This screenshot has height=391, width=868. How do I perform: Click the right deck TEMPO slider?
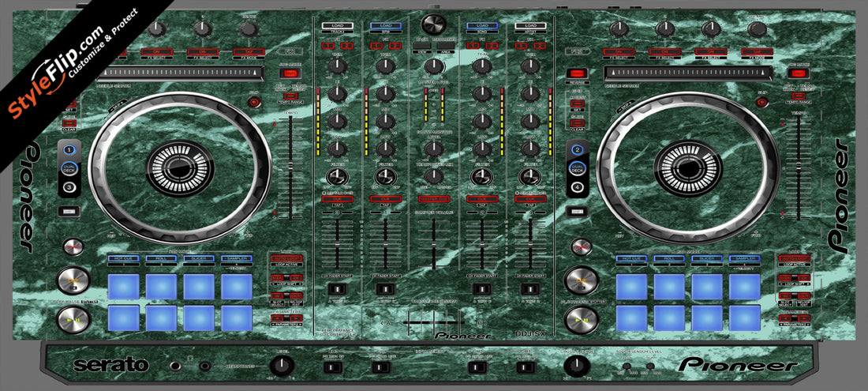point(797,167)
